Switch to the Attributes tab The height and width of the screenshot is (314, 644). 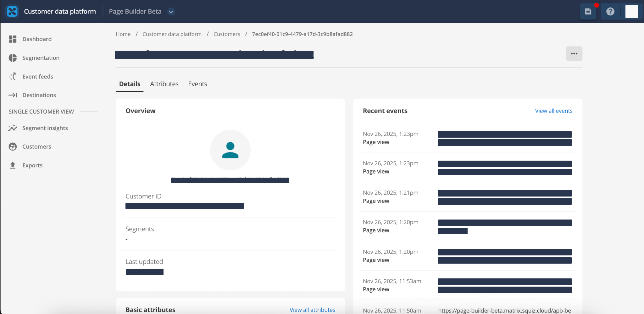pyautogui.click(x=164, y=84)
